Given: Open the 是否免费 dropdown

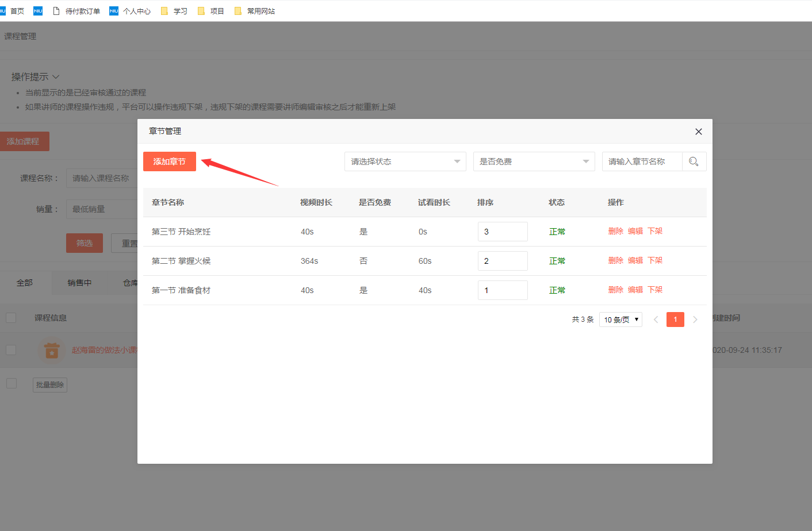Looking at the screenshot, I should point(534,161).
